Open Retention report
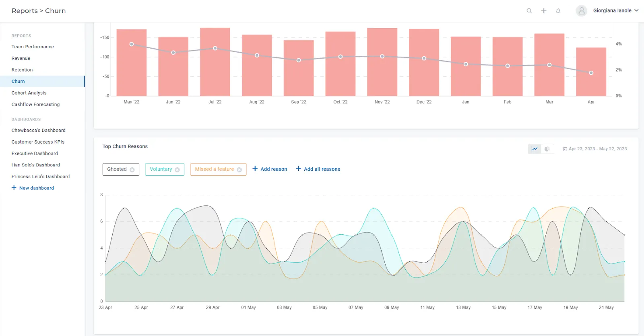 22,70
